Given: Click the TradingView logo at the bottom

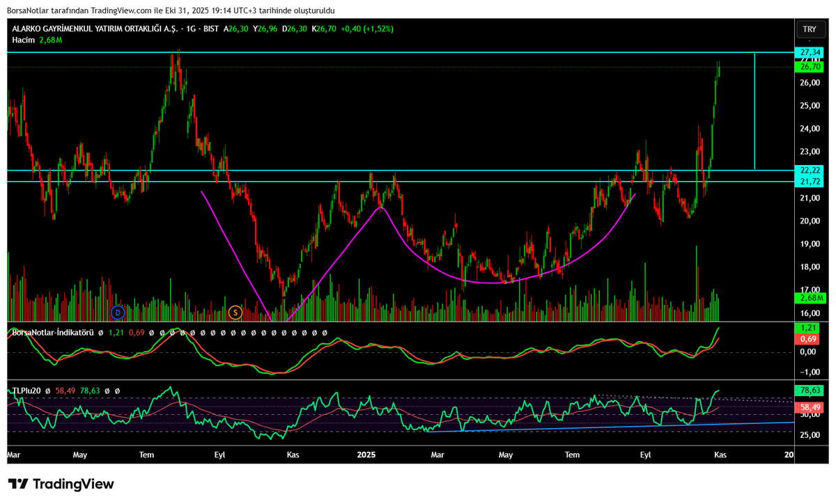Looking at the screenshot, I should [61, 484].
